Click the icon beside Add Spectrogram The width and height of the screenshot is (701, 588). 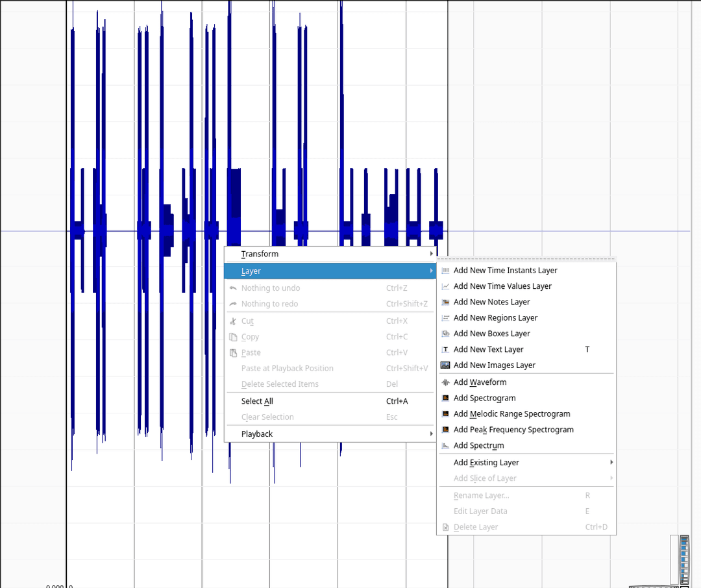click(x=445, y=398)
